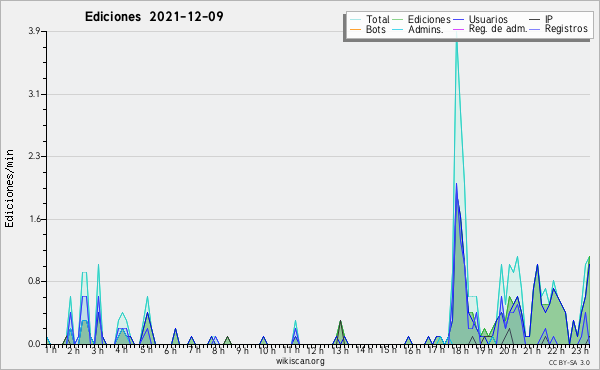Click the 'CC BY-SA 3.0' license text
This screenshot has height=370, width=600.
click(x=569, y=362)
